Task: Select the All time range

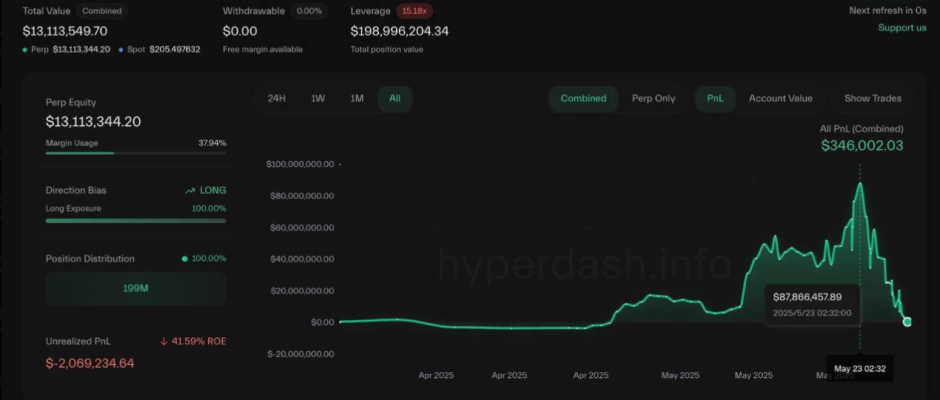Action: 395,98
